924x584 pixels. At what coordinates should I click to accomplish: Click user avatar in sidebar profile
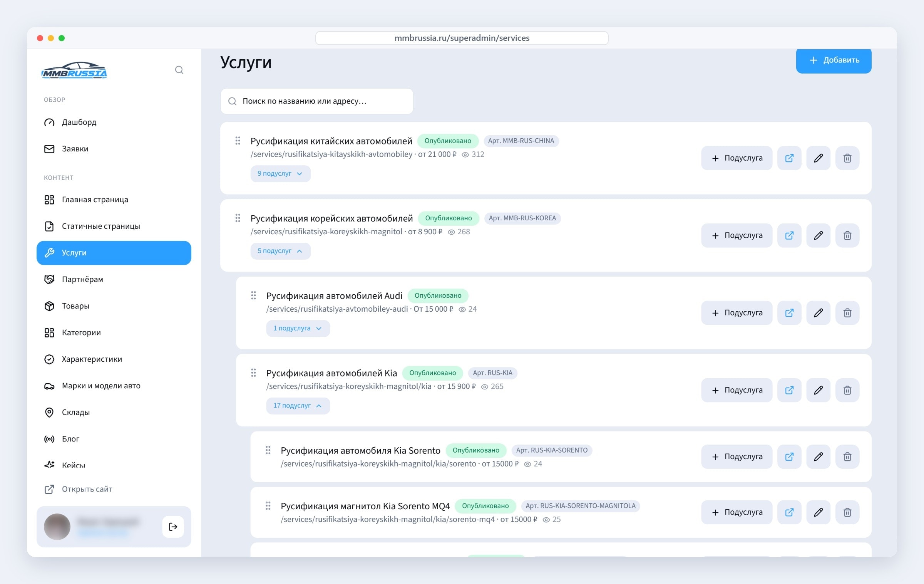coord(57,527)
